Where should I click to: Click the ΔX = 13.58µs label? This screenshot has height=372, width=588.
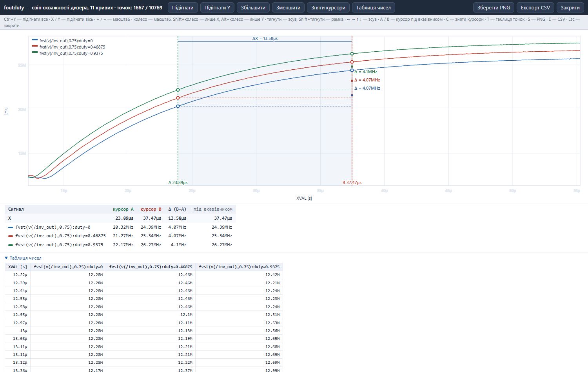[265, 38]
